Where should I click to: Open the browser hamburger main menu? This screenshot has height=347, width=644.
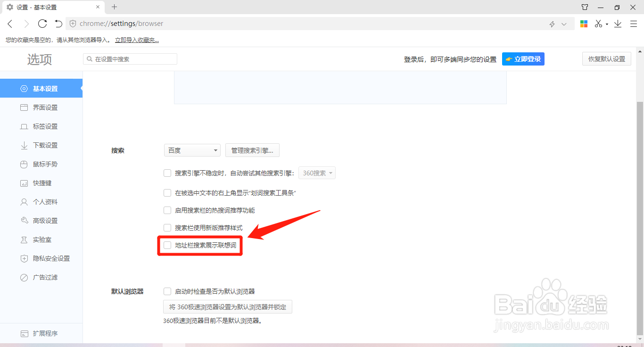tap(634, 24)
